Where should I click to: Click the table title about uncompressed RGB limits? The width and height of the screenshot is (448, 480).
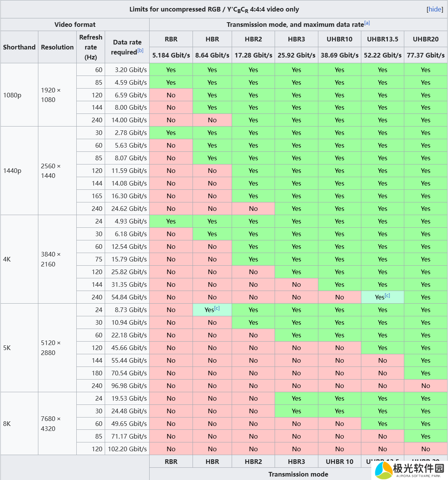[x=214, y=9]
